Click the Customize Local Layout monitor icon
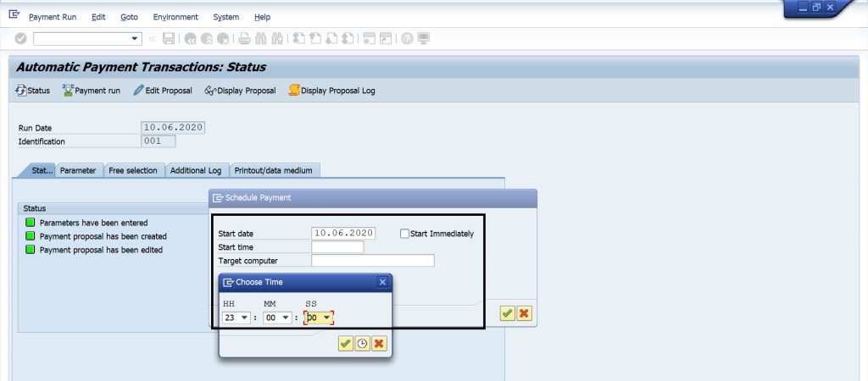 [x=424, y=39]
